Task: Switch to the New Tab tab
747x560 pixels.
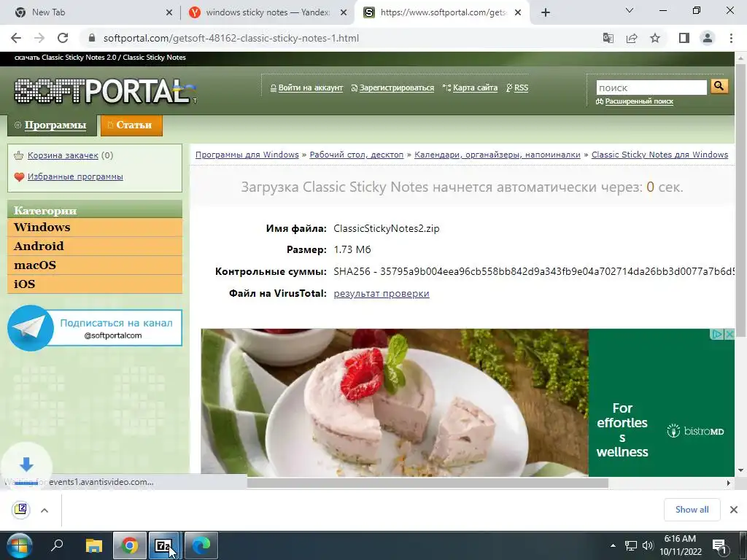Action: 90,12
